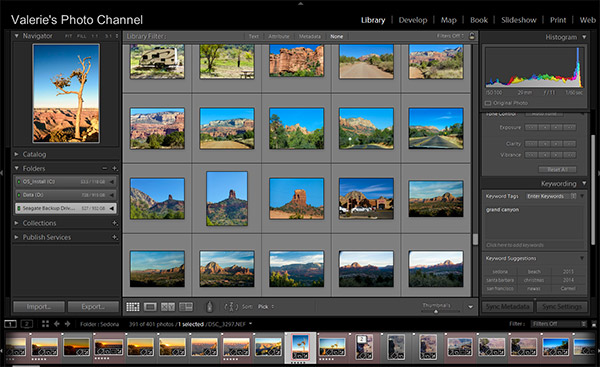Toggle sort direction a-z icon

[x=231, y=307]
